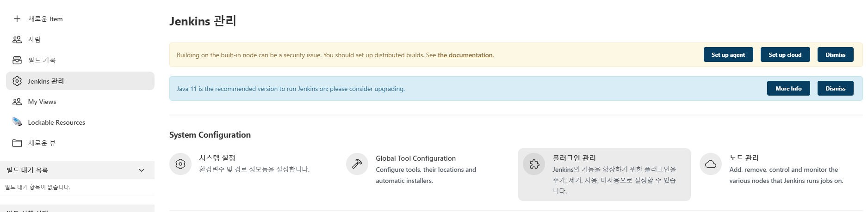This screenshot has width=868, height=212.
Task: Open 플러그인 관리 title link
Action: (574, 158)
